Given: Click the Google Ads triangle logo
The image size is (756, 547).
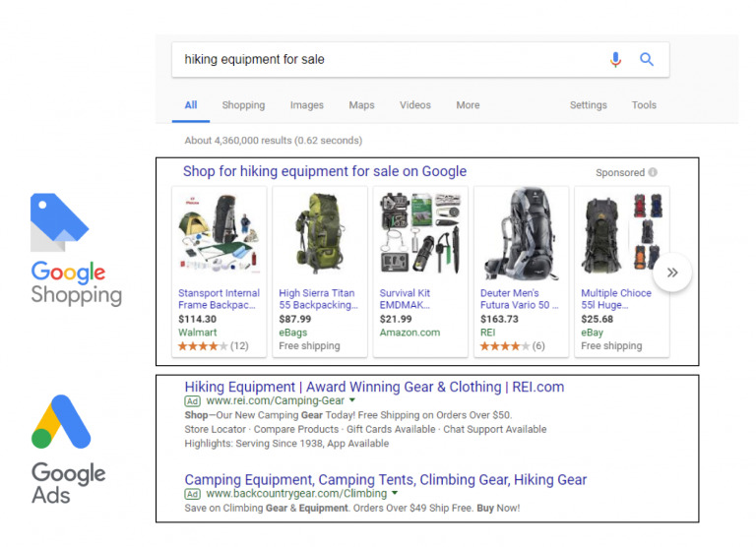Looking at the screenshot, I should (x=61, y=422).
